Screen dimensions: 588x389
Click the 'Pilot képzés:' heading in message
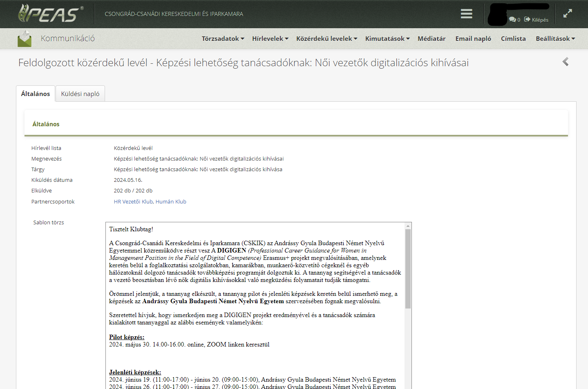(127, 337)
